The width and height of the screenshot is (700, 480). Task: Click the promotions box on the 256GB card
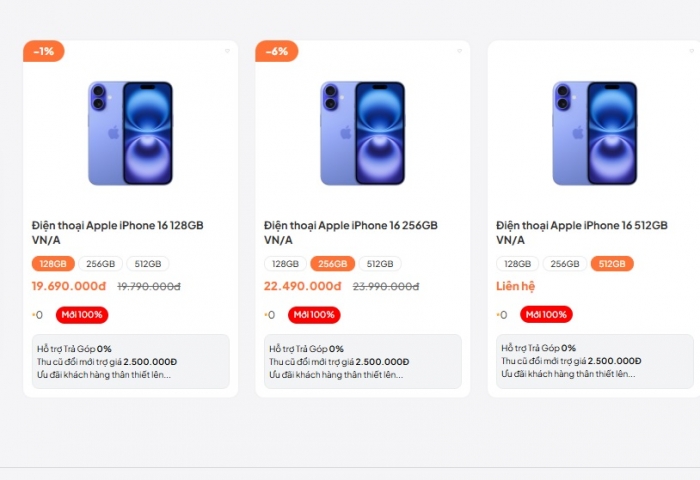[x=362, y=361]
